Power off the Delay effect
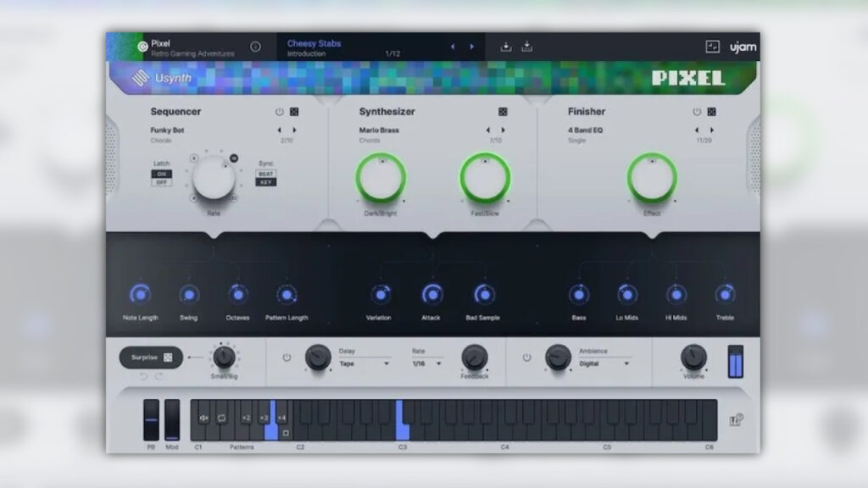 pos(286,358)
